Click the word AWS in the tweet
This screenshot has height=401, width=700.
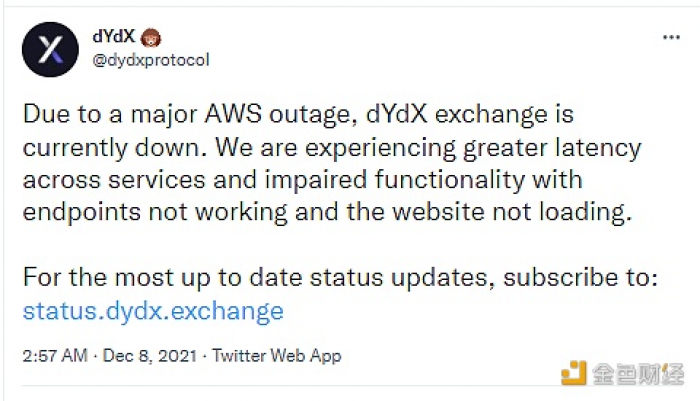(233, 114)
